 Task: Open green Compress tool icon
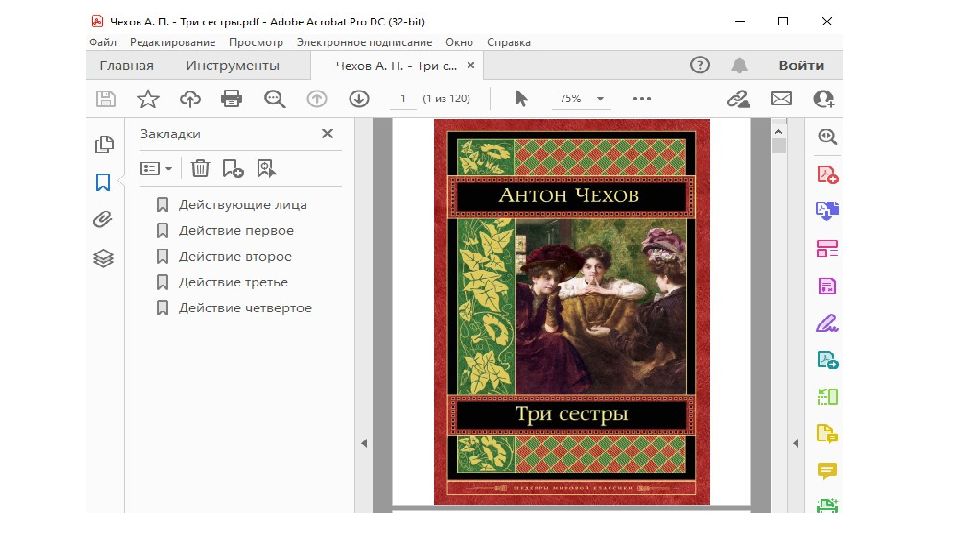pos(827,397)
